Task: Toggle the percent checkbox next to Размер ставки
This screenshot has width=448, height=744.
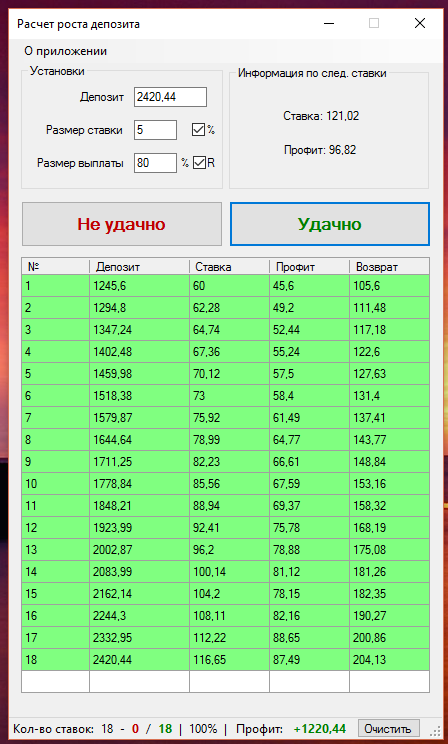Action: click(x=198, y=130)
